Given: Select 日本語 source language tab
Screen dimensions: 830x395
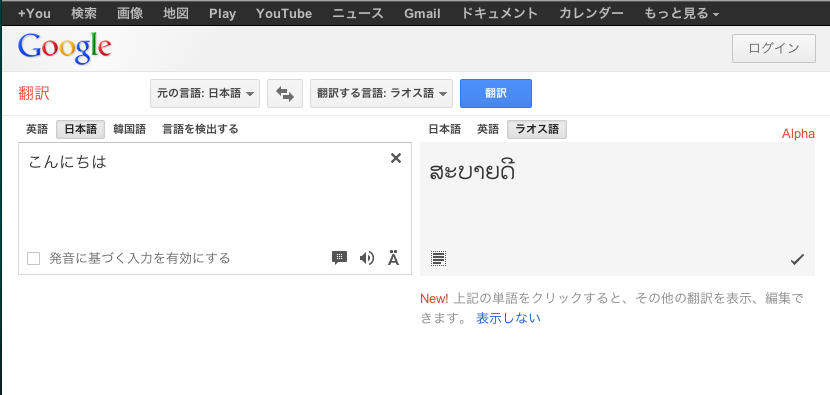Looking at the screenshot, I should (x=80, y=129).
